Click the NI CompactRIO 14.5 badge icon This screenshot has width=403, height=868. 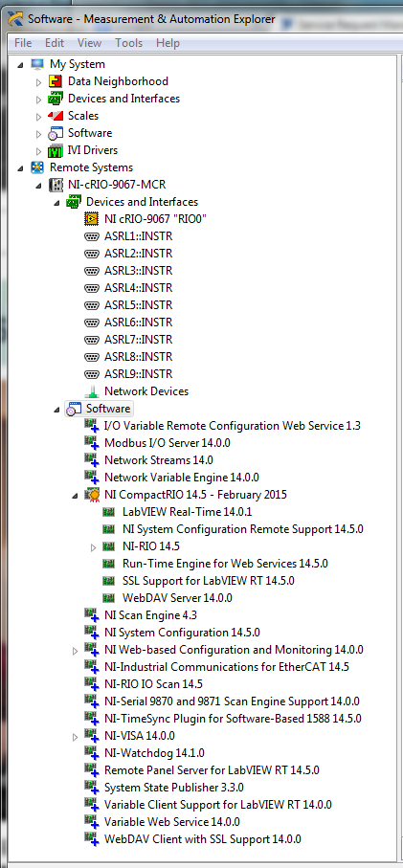click(x=91, y=495)
